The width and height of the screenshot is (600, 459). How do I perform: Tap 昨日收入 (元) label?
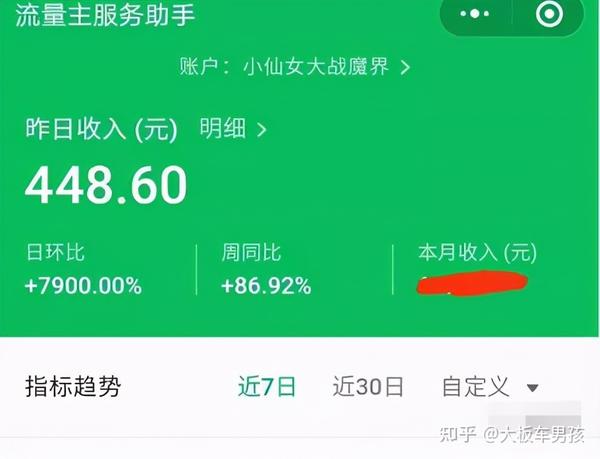pyautogui.click(x=101, y=129)
